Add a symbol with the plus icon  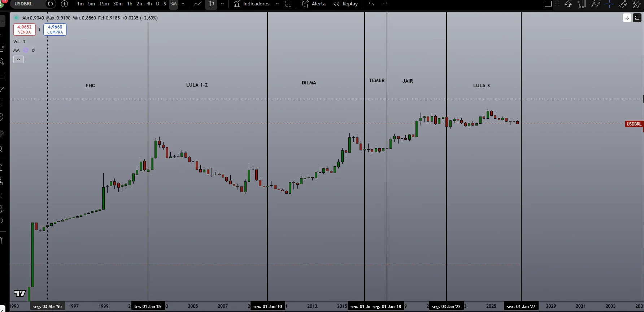65,4
